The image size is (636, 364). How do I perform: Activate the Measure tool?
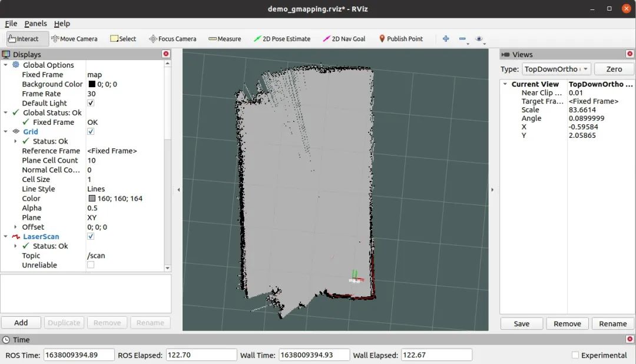[x=224, y=38]
